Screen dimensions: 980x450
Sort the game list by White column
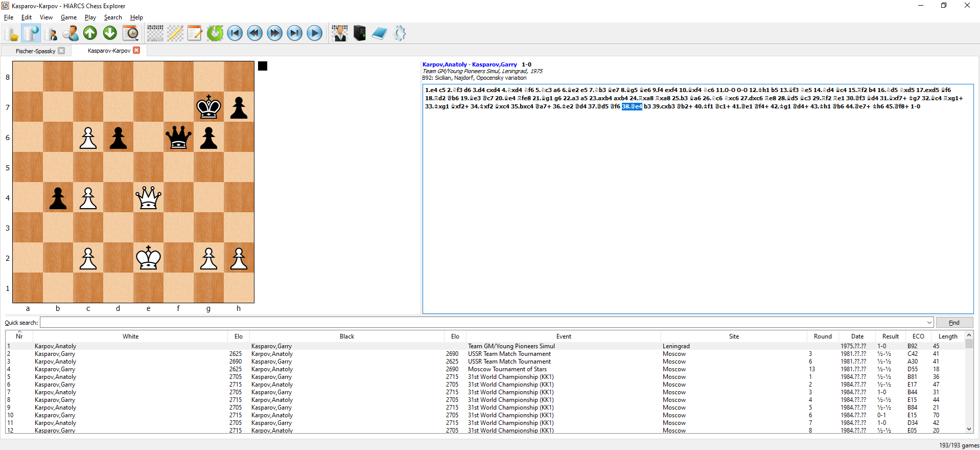coord(130,336)
